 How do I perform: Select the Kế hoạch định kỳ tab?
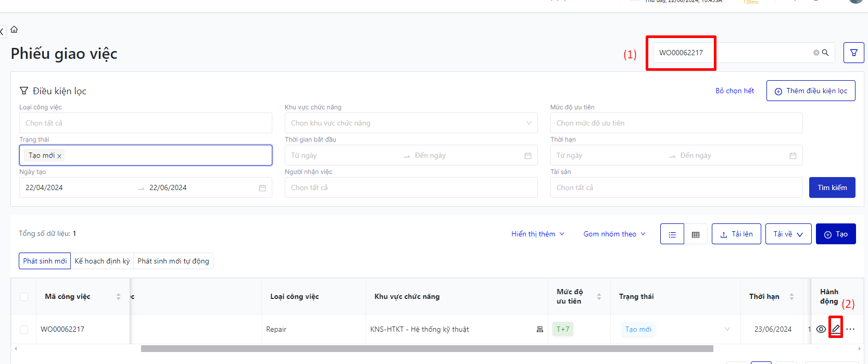pyautogui.click(x=102, y=261)
